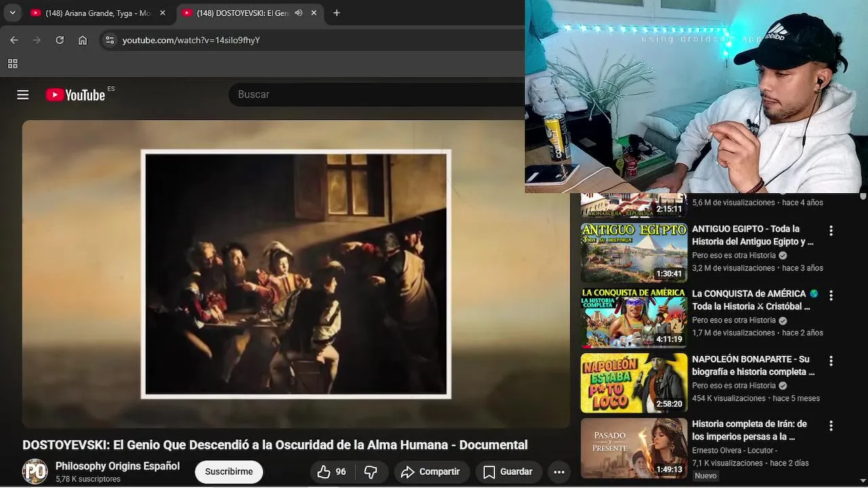
Task: Click 454 K visualizaciones text
Action: point(729,399)
